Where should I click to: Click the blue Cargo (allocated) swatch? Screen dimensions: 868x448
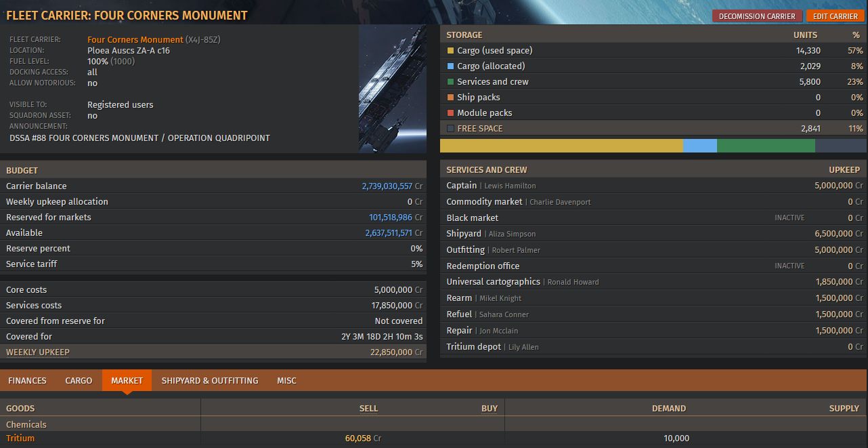(x=450, y=66)
